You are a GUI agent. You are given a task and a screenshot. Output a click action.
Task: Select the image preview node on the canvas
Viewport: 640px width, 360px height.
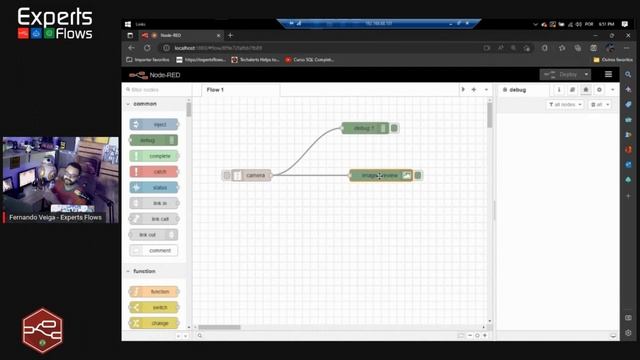click(381, 176)
